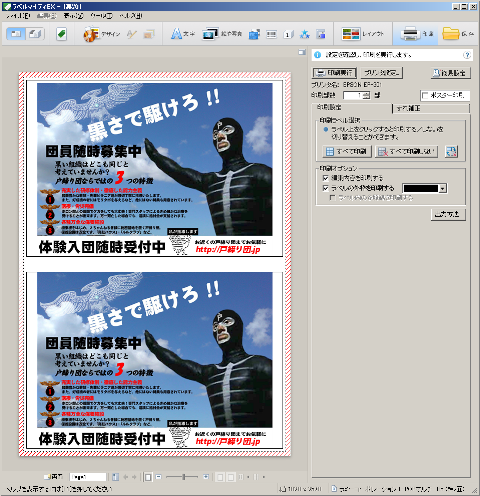The image size is (480, 496).
Task: Click the 印刷実行 print execute button
Action: 334,73
